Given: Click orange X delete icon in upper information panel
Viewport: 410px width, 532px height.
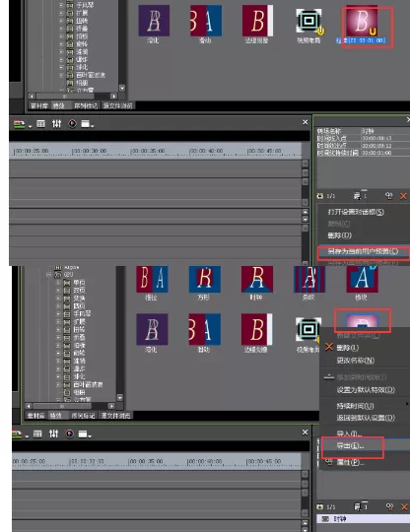Looking at the screenshot, I should (x=403, y=196).
